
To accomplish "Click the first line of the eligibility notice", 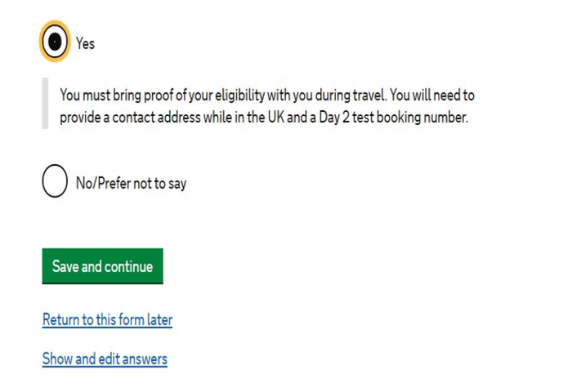I will click(267, 94).
